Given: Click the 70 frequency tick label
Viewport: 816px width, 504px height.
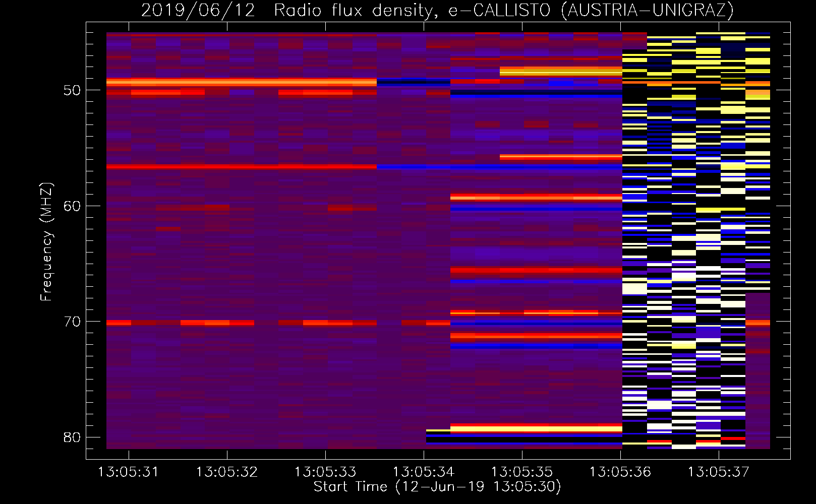Looking at the screenshot, I should 72,322.
